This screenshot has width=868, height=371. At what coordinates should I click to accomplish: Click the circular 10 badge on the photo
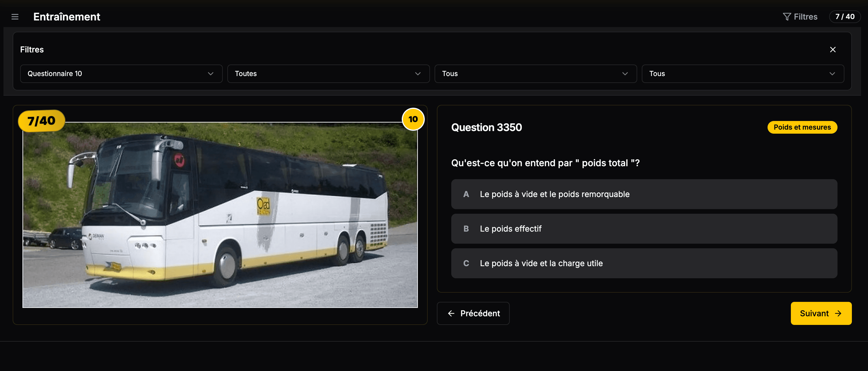pyautogui.click(x=413, y=119)
